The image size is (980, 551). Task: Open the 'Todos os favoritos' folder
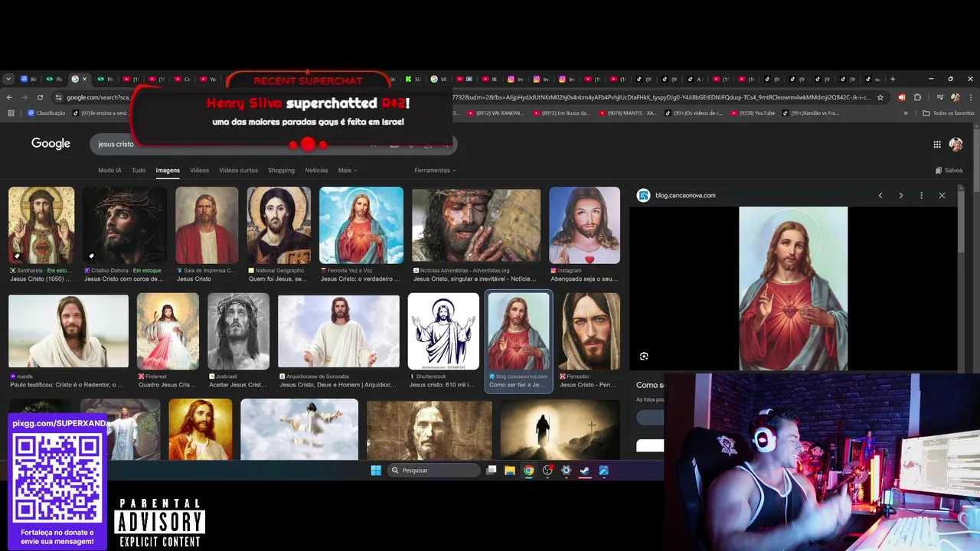pyautogui.click(x=949, y=113)
